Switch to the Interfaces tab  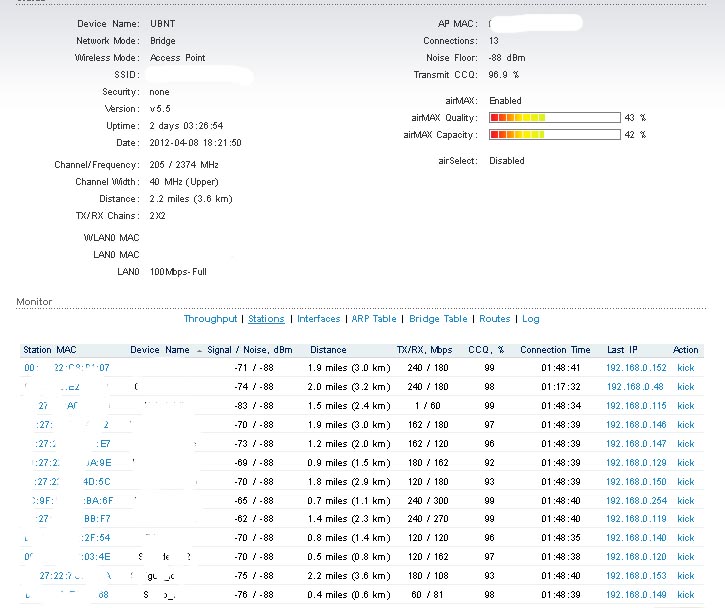click(318, 319)
